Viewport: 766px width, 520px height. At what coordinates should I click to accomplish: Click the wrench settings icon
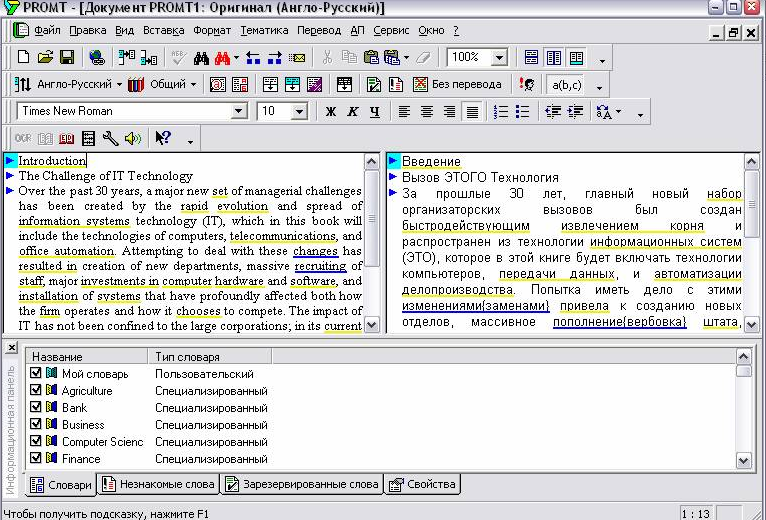point(110,138)
